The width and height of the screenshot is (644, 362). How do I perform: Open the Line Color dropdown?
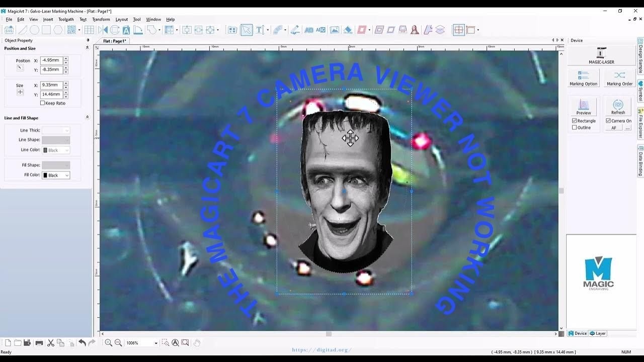pyautogui.click(x=67, y=150)
